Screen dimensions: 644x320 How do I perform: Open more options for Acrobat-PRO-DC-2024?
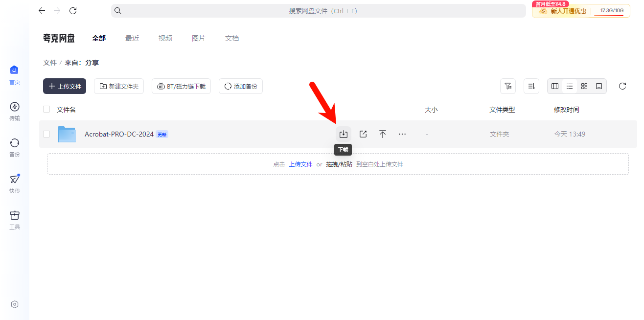click(x=402, y=134)
